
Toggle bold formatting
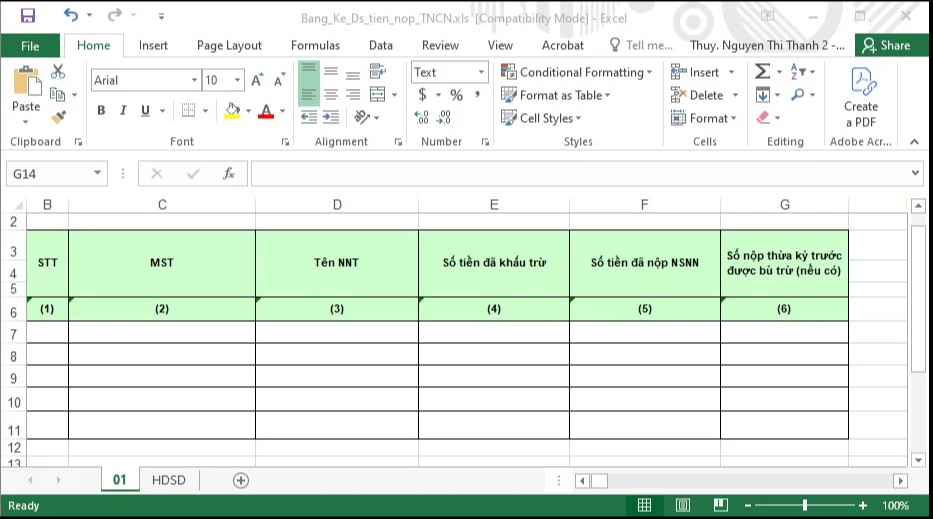101,111
